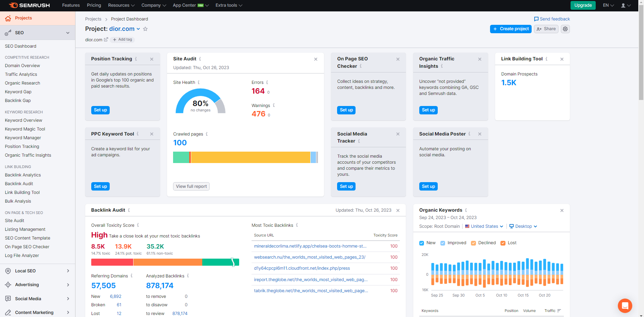Click the Share button

546,29
